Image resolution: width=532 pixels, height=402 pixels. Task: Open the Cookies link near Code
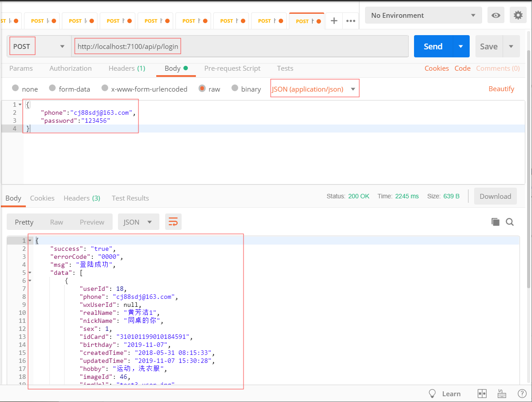click(x=437, y=68)
